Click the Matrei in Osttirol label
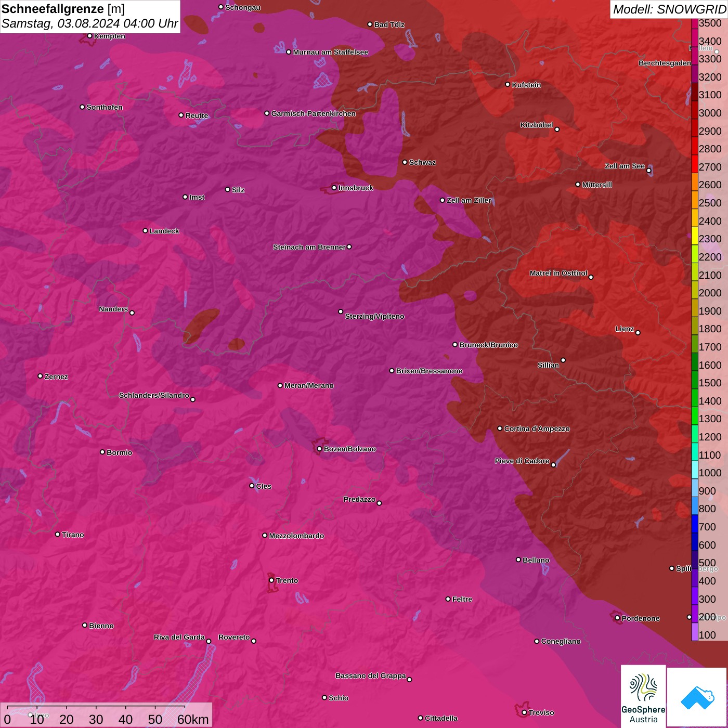Viewport: 728px width, 728px height. click(558, 273)
